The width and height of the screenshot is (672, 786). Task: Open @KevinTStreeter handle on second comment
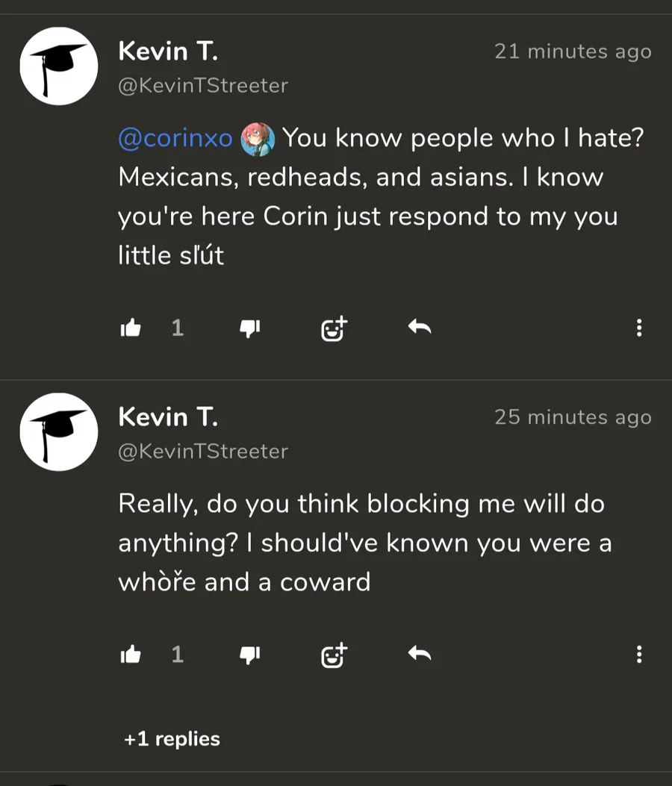203,452
